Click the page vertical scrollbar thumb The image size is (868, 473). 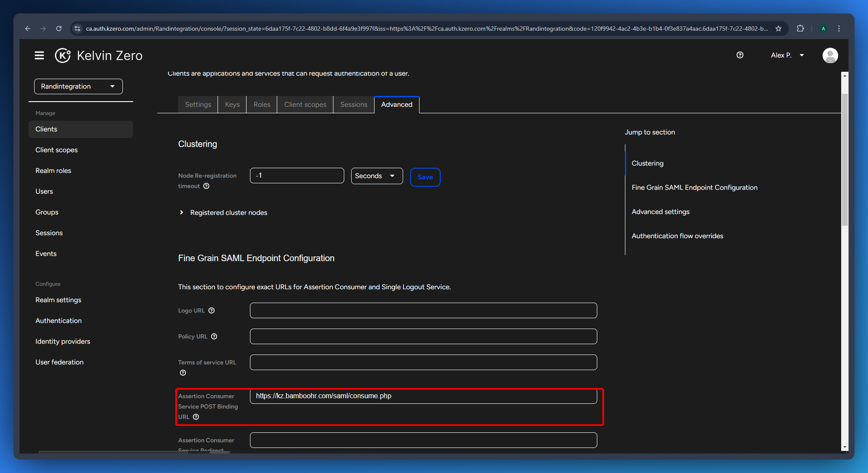[845, 159]
